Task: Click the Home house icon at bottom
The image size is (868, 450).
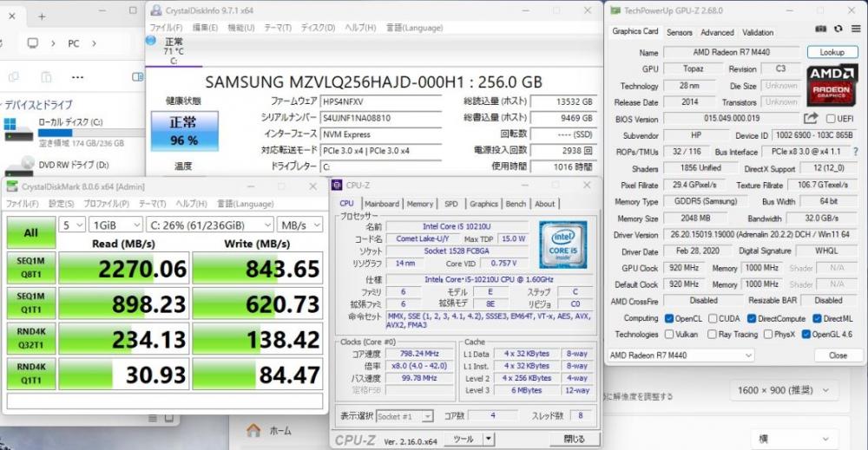Action: [253, 430]
